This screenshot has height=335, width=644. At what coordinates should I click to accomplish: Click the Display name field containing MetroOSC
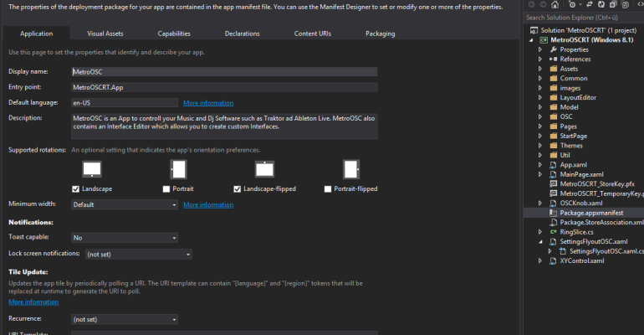pos(224,71)
